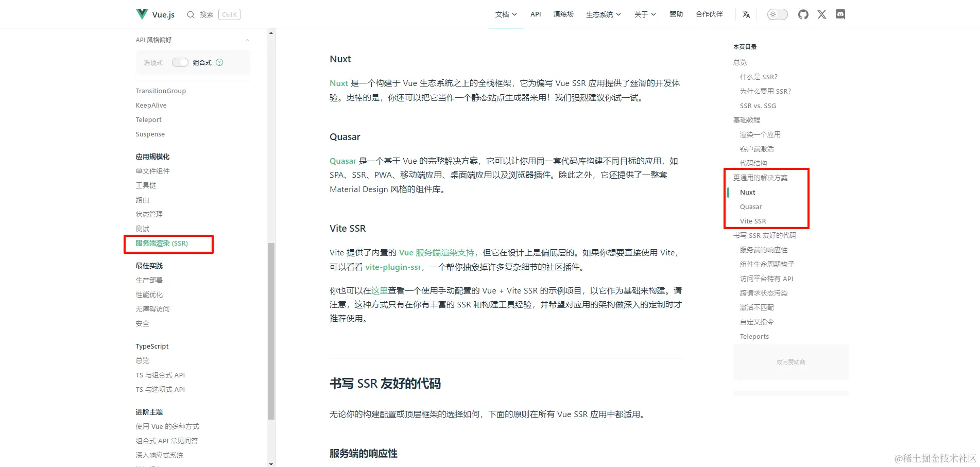Jump to Vite SSR via right sidebar
The image size is (980, 467).
(x=753, y=221)
